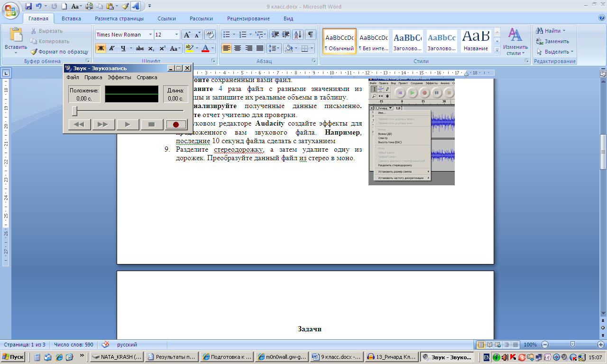Image resolution: width=607 pixels, height=364 pixels.
Task: Open the font color dropdown arrow
Action: 212,48
